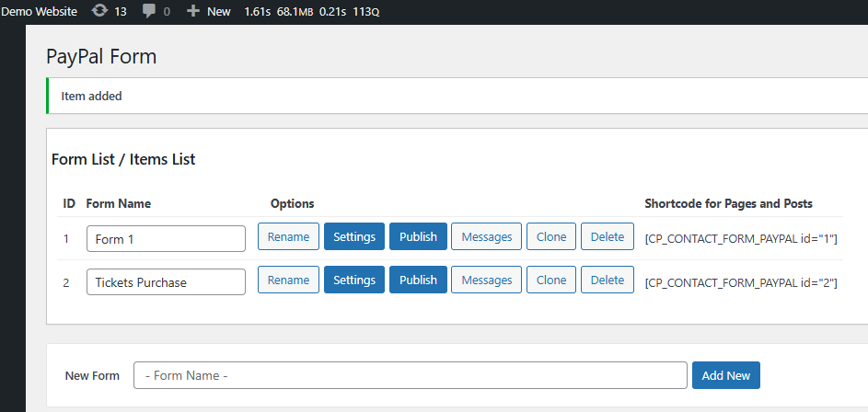Image resolution: width=868 pixels, height=412 pixels.
Task: Click Shortcode for Pages and Posts header
Action: coord(728,203)
